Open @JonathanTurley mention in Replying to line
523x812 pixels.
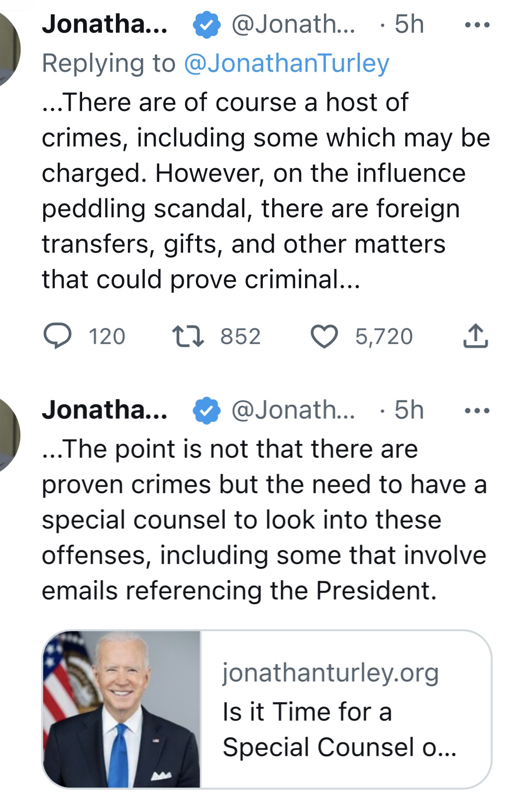pyautogui.click(x=287, y=64)
